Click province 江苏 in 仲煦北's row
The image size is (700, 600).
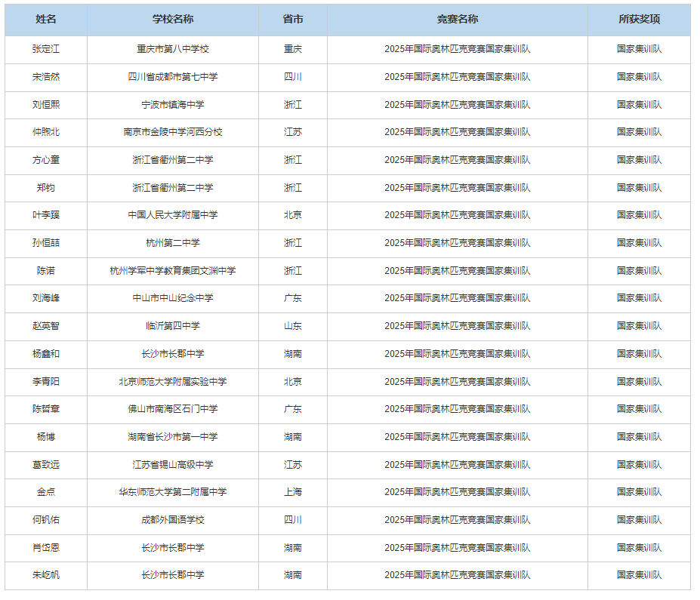[x=293, y=132]
